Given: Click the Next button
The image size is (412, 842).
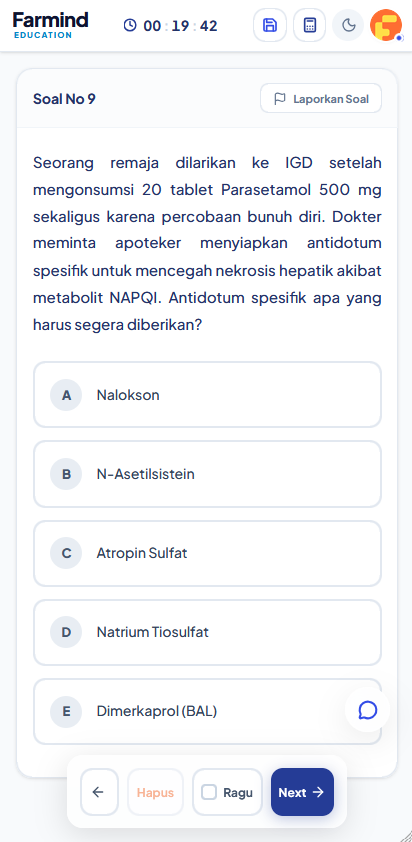Looking at the screenshot, I should tap(302, 792).
